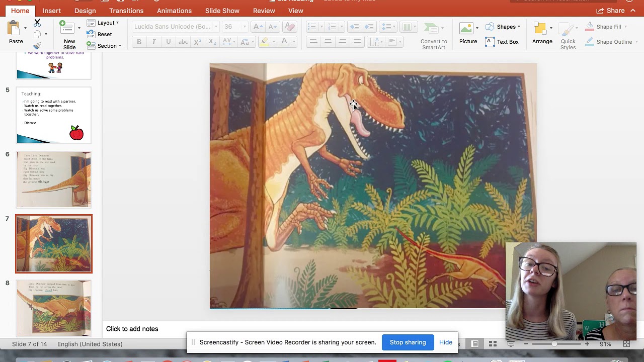The width and height of the screenshot is (644, 362).
Task: Toggle Underline formatting
Action: point(169,42)
